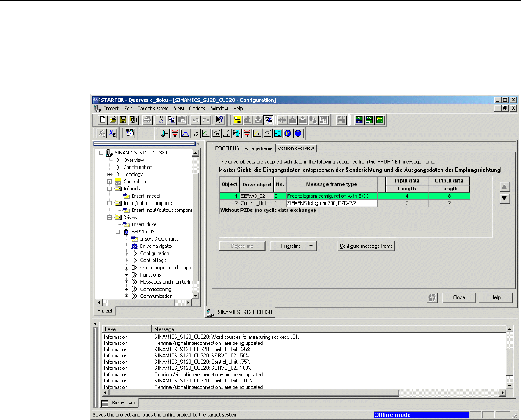
Task: Click the refresh icon left of Close
Action: point(432,298)
